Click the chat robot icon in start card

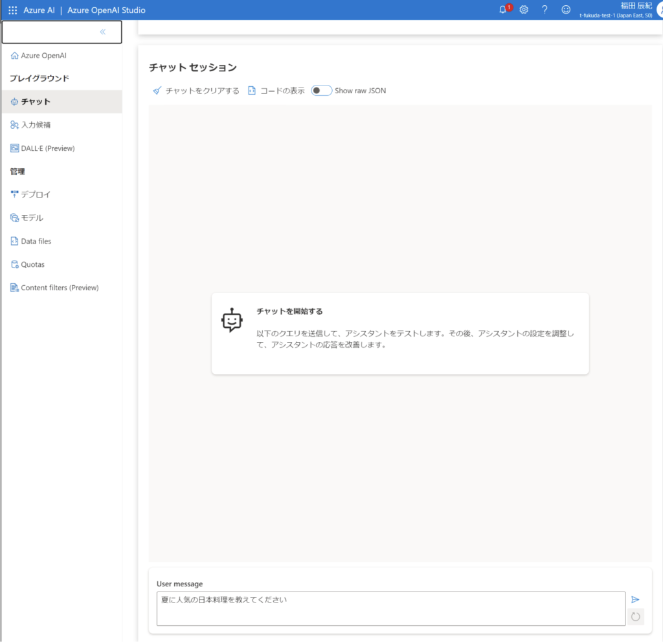tap(232, 321)
